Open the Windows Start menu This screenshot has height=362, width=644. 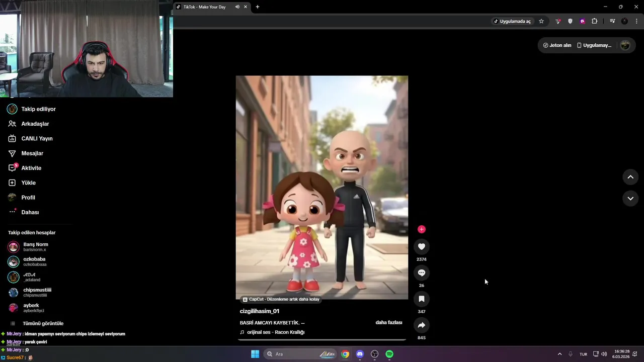pos(255,354)
